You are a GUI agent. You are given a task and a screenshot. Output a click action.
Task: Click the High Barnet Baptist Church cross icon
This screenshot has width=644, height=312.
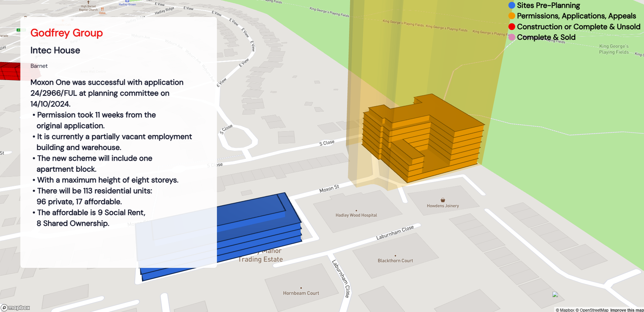click(88, 2)
